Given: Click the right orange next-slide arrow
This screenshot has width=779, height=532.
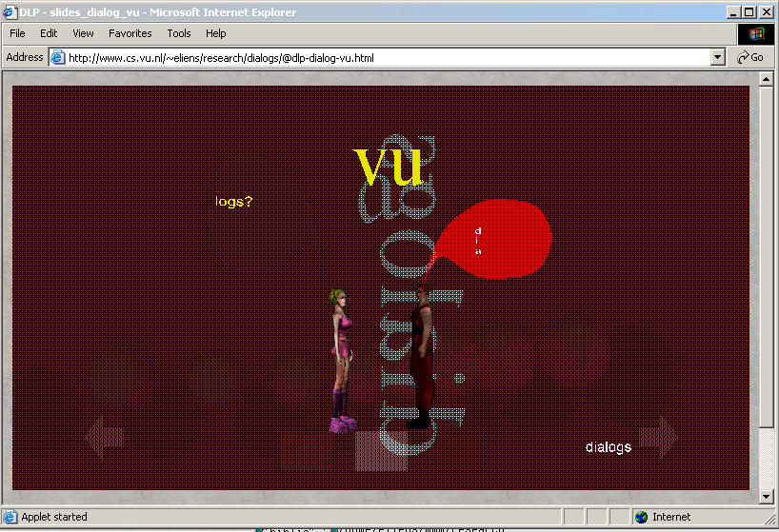Looking at the screenshot, I should tap(658, 436).
